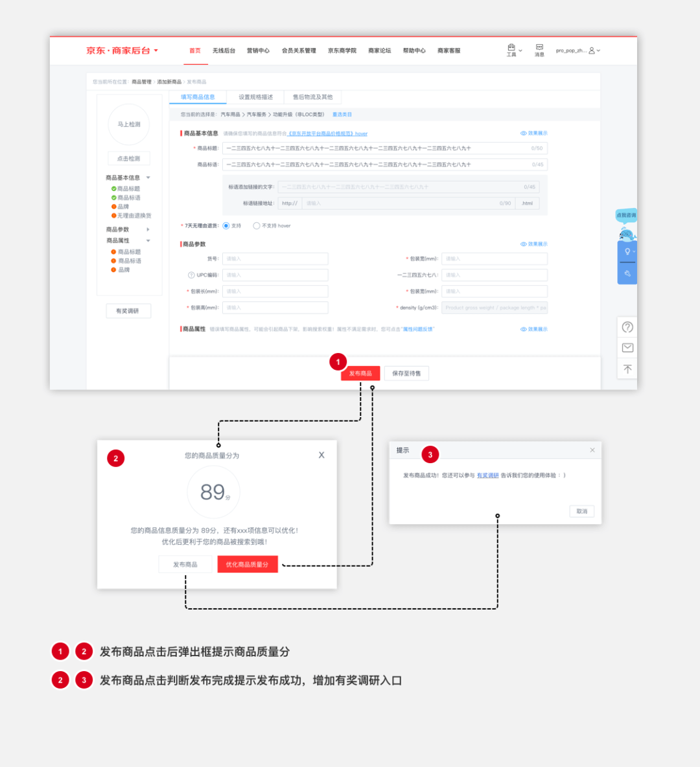The width and height of the screenshot is (700, 767).
Task: Select sidebar item 品牌 under 商品属性
Action: [124, 270]
